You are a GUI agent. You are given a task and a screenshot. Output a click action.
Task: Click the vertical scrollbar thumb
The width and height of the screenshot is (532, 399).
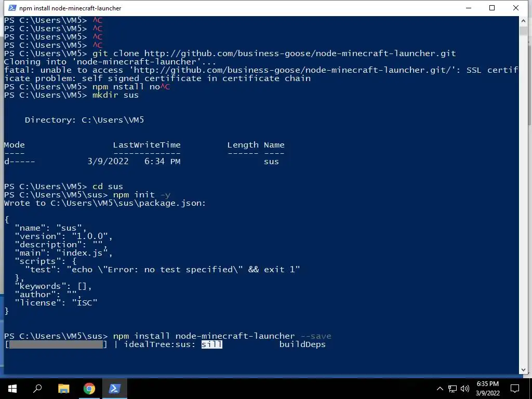523,31
